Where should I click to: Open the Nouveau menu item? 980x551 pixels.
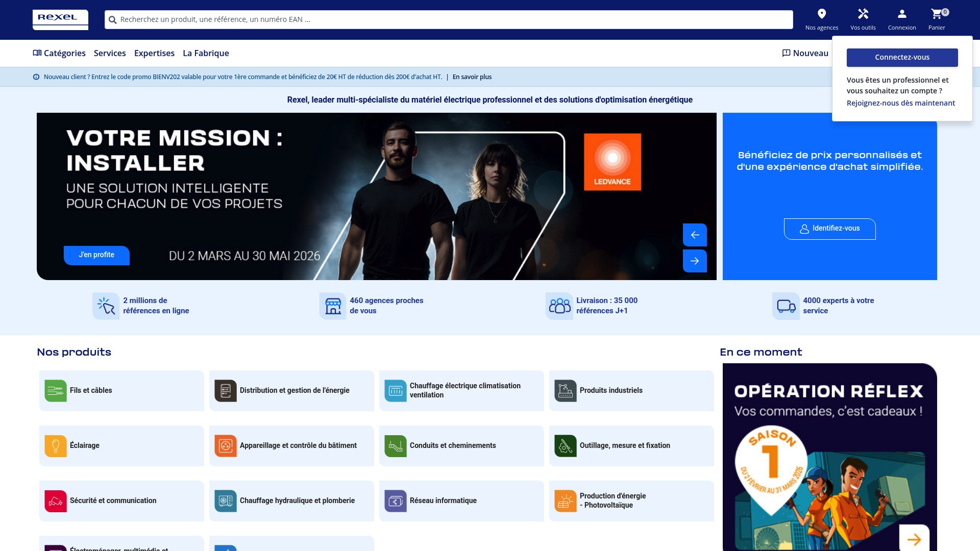point(805,54)
